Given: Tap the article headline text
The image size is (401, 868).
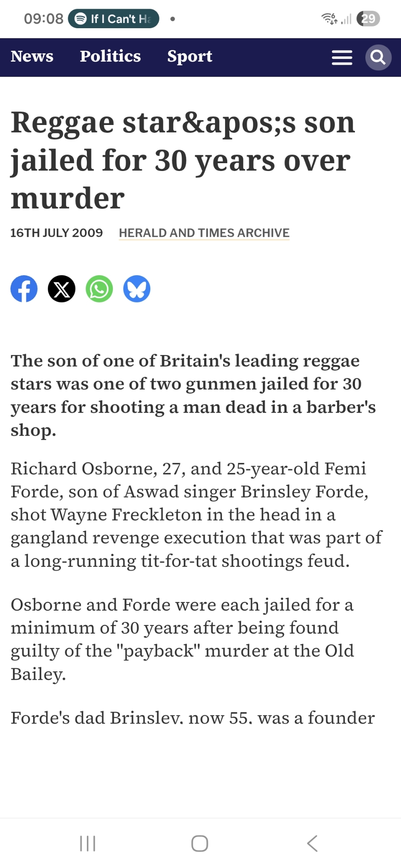Looking at the screenshot, I should pos(182,160).
